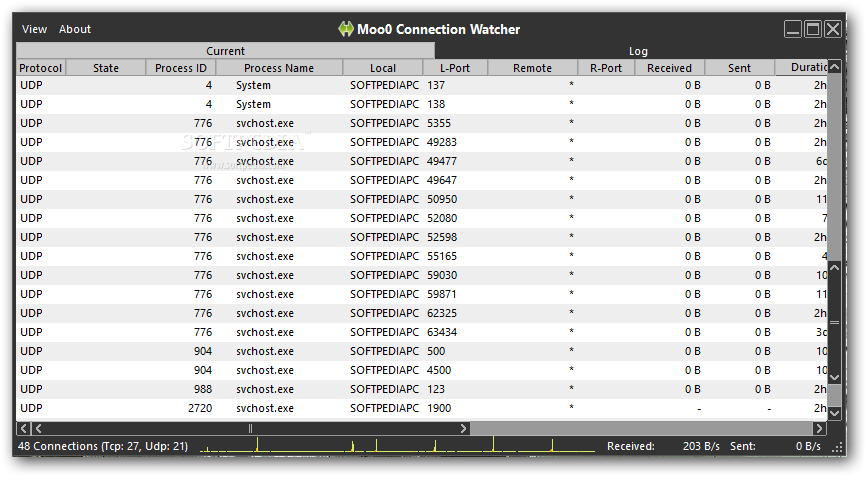867x477 pixels.
Task: Sort by the Process Name column header
Action: click(x=279, y=68)
